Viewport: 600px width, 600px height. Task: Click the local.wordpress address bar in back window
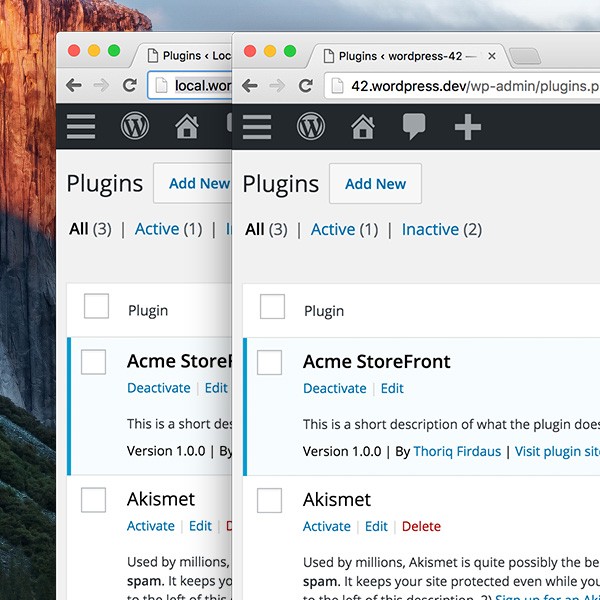[190, 85]
